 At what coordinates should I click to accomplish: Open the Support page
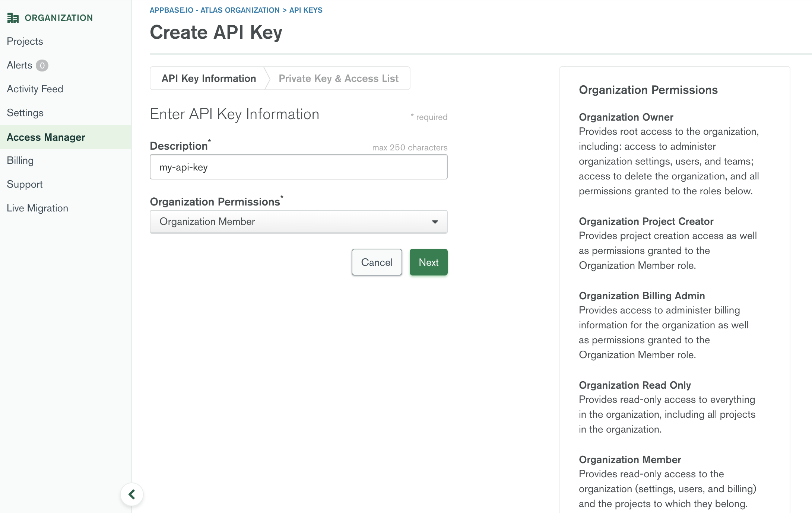25,184
